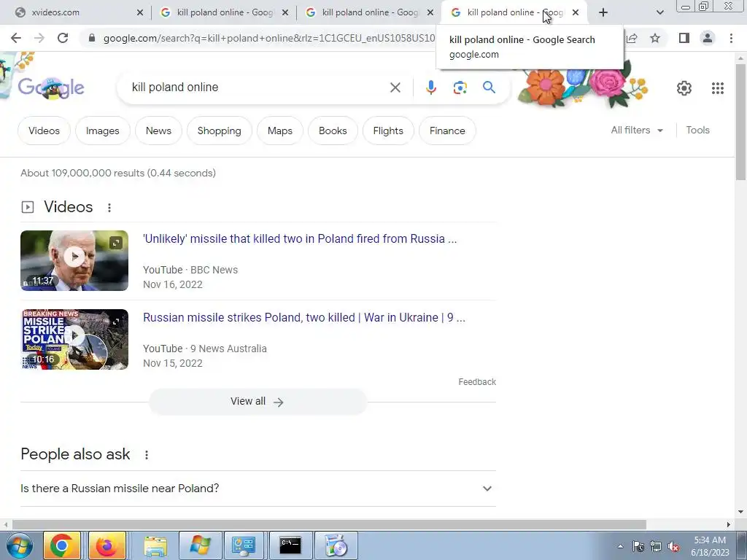Open Google quick settings gear
Image resolution: width=747 pixels, height=560 pixels.
click(x=684, y=88)
